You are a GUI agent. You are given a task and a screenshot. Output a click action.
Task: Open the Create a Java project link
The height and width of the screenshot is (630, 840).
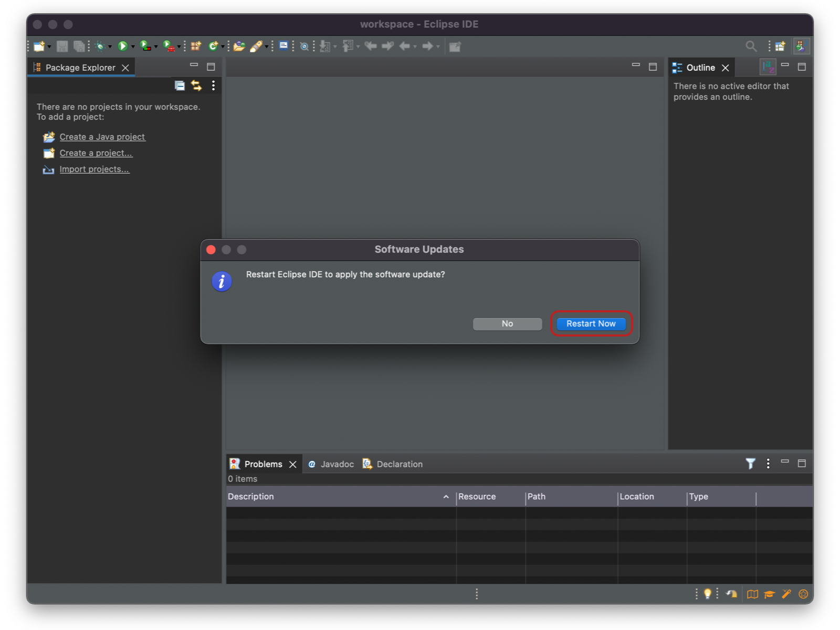[102, 137]
